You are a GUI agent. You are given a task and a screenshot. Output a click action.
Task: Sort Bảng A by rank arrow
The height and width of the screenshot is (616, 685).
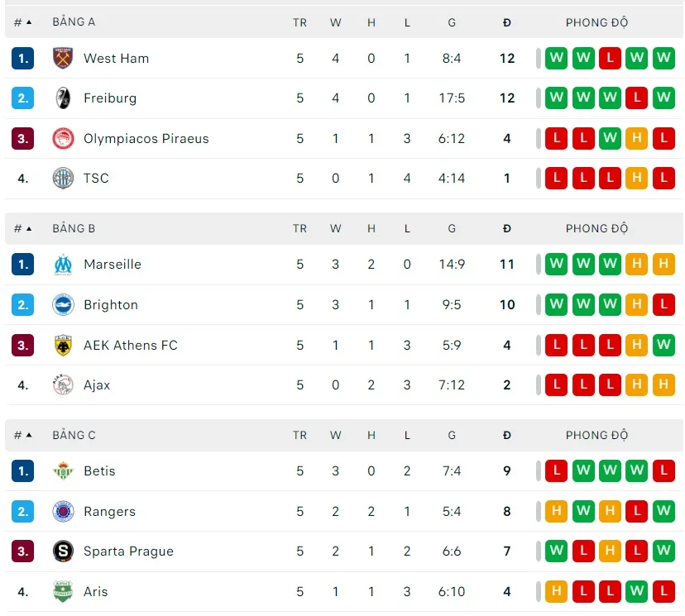(x=29, y=22)
